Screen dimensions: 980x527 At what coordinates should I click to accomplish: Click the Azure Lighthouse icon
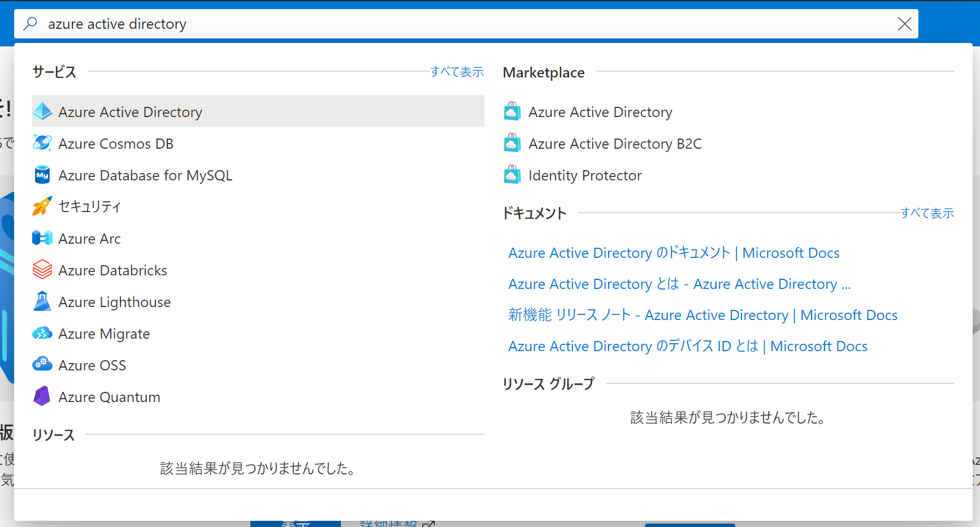[42, 301]
